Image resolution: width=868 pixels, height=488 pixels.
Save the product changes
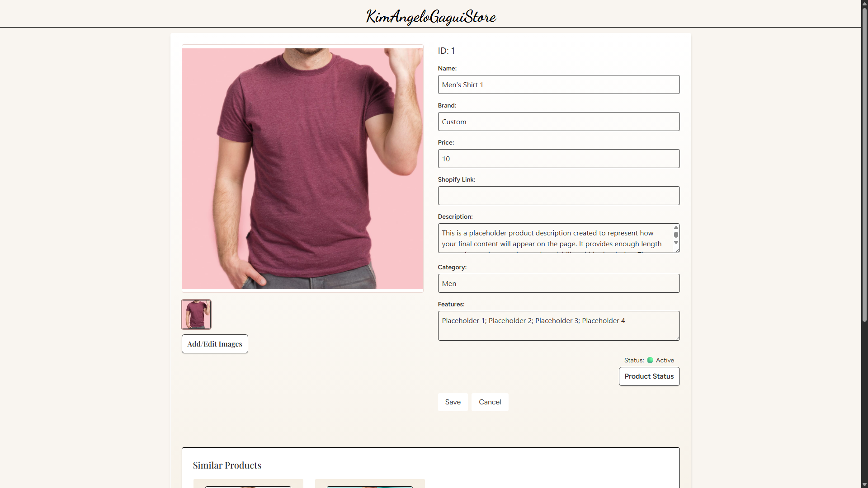pyautogui.click(x=453, y=402)
